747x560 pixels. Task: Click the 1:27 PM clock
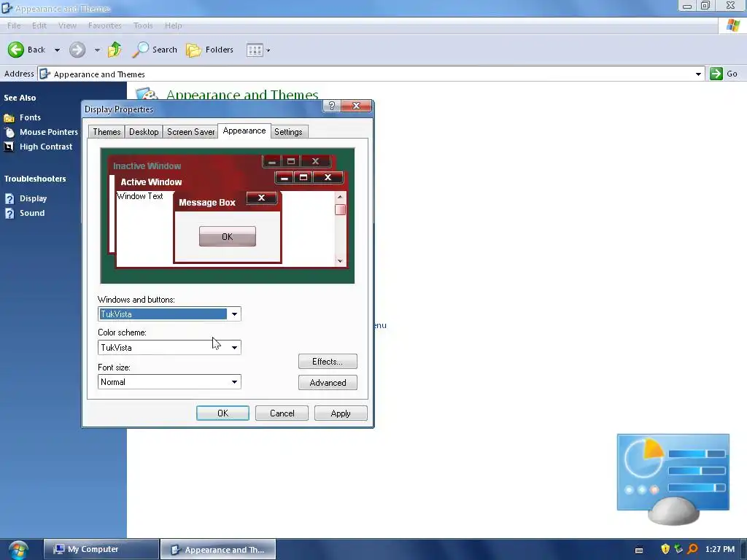click(x=720, y=549)
